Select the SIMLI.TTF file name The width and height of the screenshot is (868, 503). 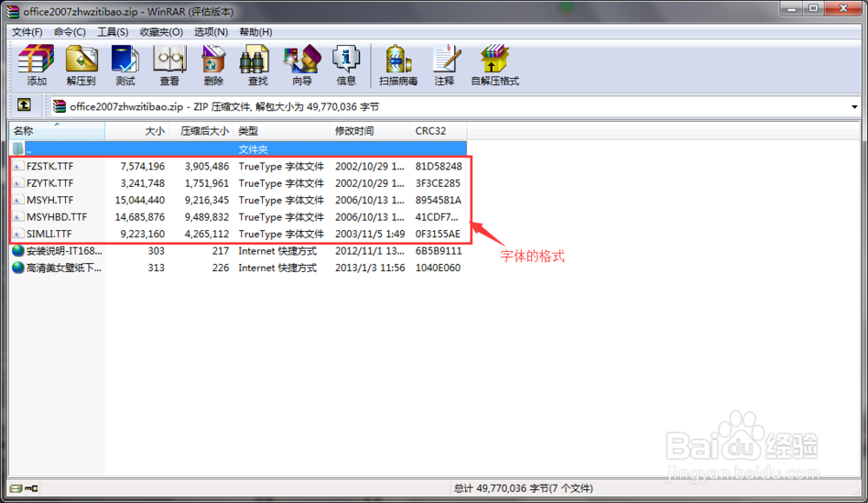pyautogui.click(x=49, y=234)
